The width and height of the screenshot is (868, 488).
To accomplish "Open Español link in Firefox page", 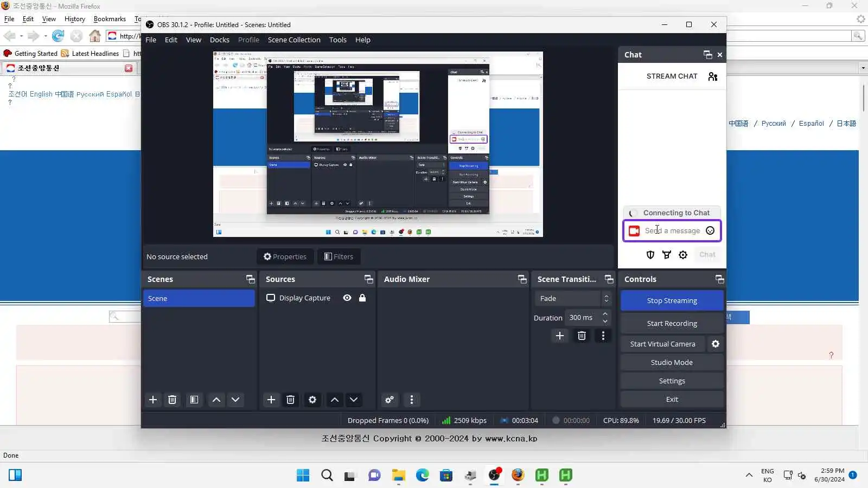I will [x=812, y=123].
